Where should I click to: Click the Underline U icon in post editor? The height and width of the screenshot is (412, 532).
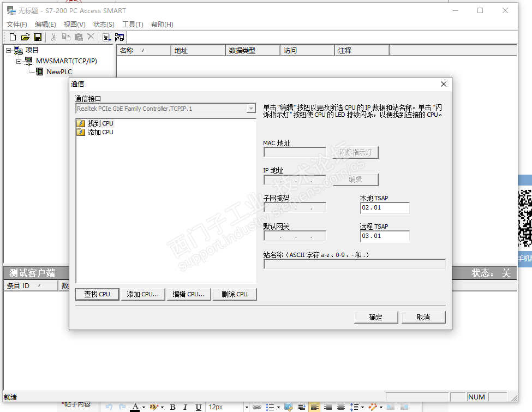tap(199, 407)
